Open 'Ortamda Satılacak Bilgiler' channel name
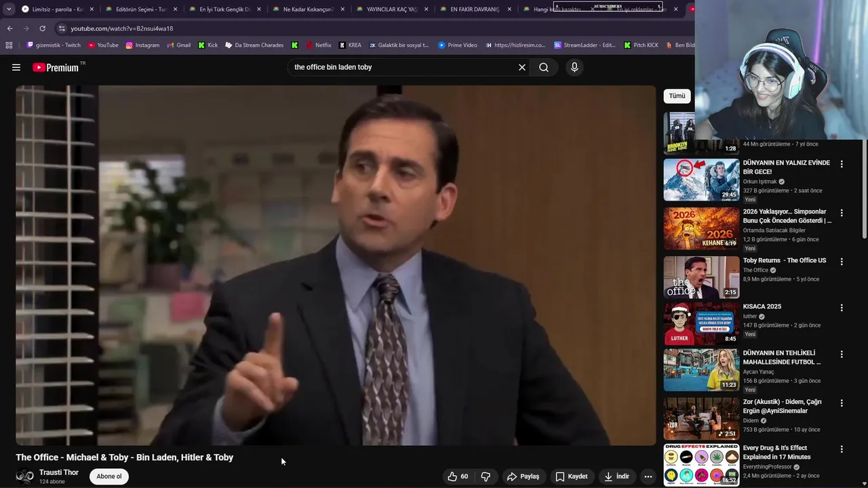The width and height of the screenshot is (868, 488). [x=774, y=230]
